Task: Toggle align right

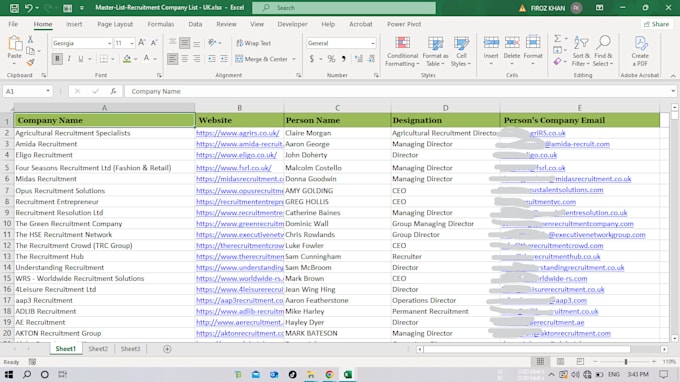Action: pos(197,59)
